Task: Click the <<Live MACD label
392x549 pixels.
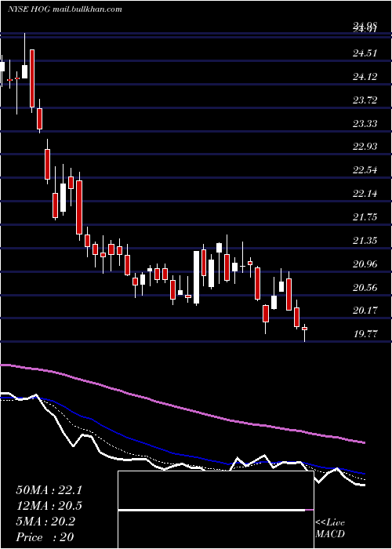Action: point(330,529)
